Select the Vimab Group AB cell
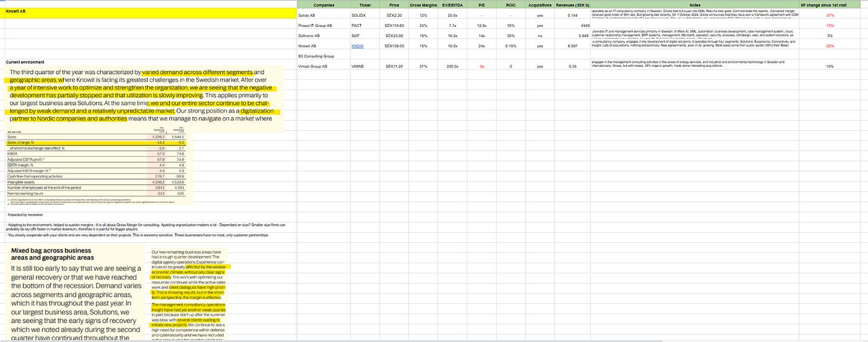This screenshot has height=342, width=868. (x=324, y=66)
